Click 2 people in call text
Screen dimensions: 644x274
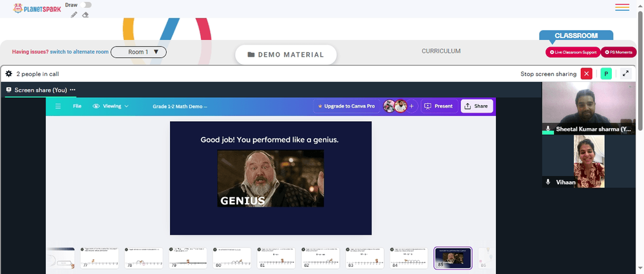[37, 74]
